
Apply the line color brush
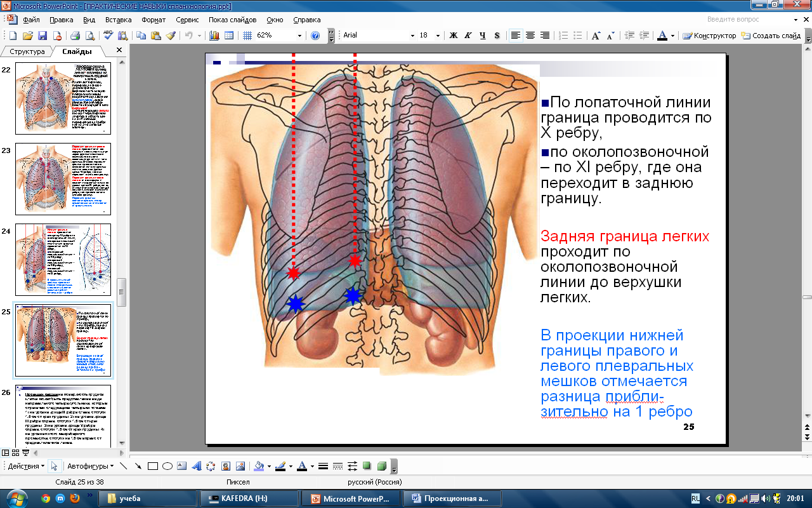pos(280,466)
